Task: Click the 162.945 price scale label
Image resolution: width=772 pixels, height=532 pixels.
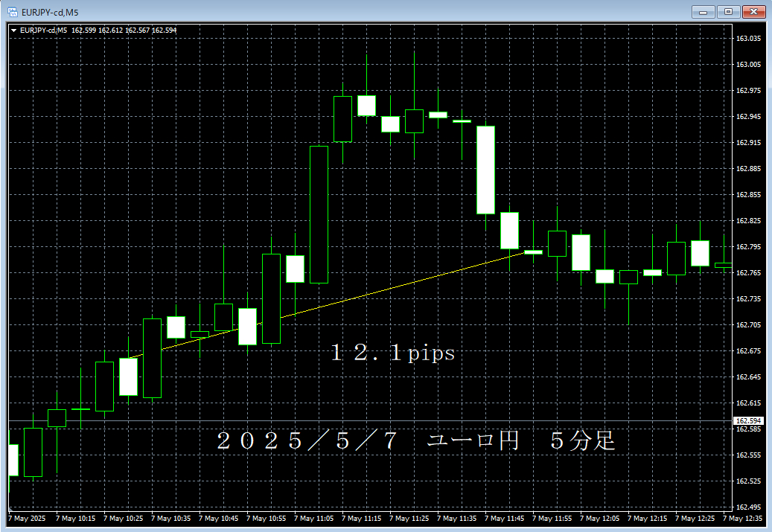Action: [748, 117]
